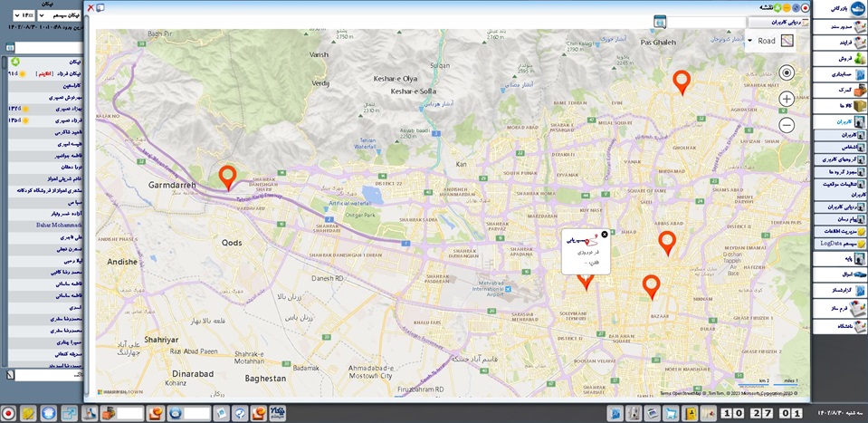The image size is (868, 423).
Task: Expand the اموال section in sidebar
Action: click(840, 274)
